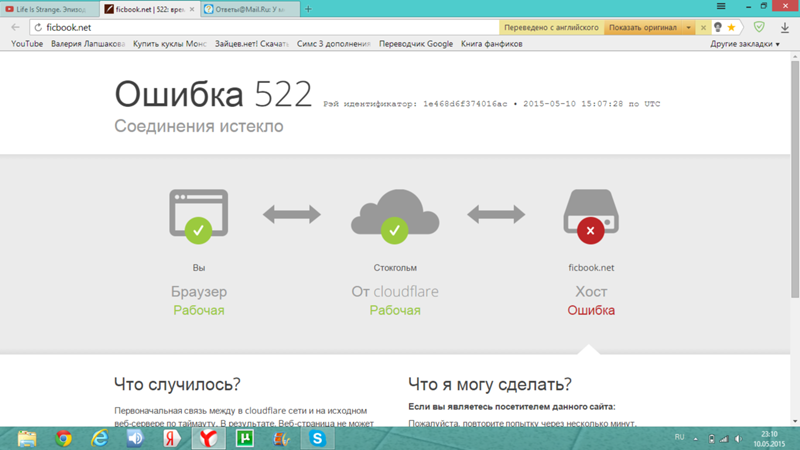This screenshot has height=450, width=800.
Task: Open a new tab with plus button
Action: 308,9
